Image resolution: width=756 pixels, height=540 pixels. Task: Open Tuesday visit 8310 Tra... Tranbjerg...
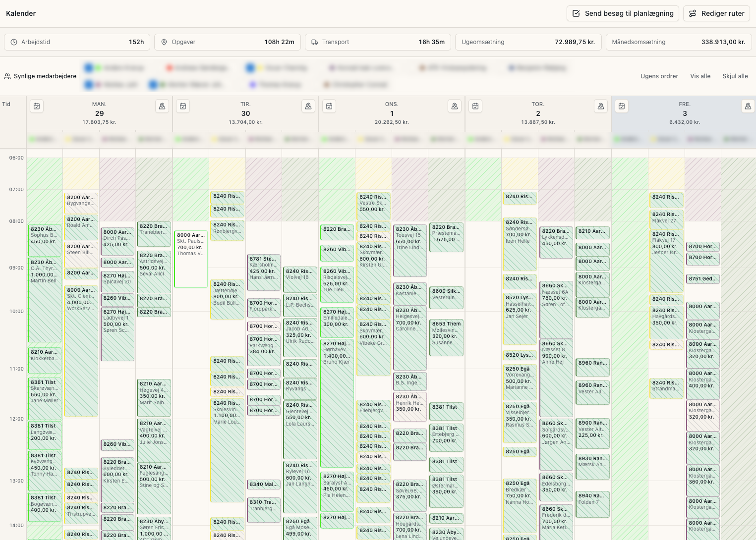264,510
